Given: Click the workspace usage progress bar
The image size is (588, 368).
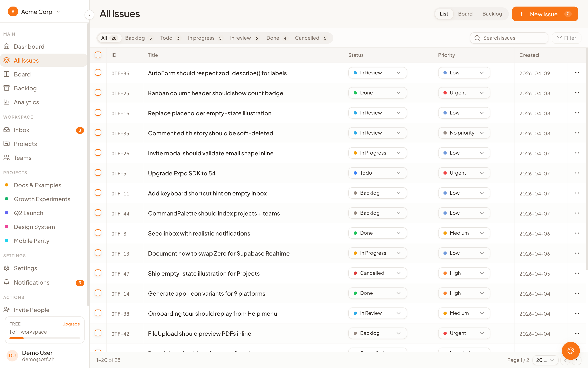Looking at the screenshot, I should 45,338.
